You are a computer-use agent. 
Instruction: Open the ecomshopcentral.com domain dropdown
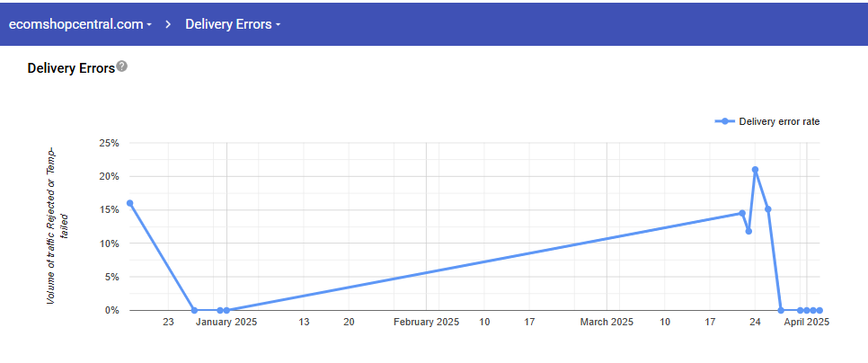click(80, 24)
